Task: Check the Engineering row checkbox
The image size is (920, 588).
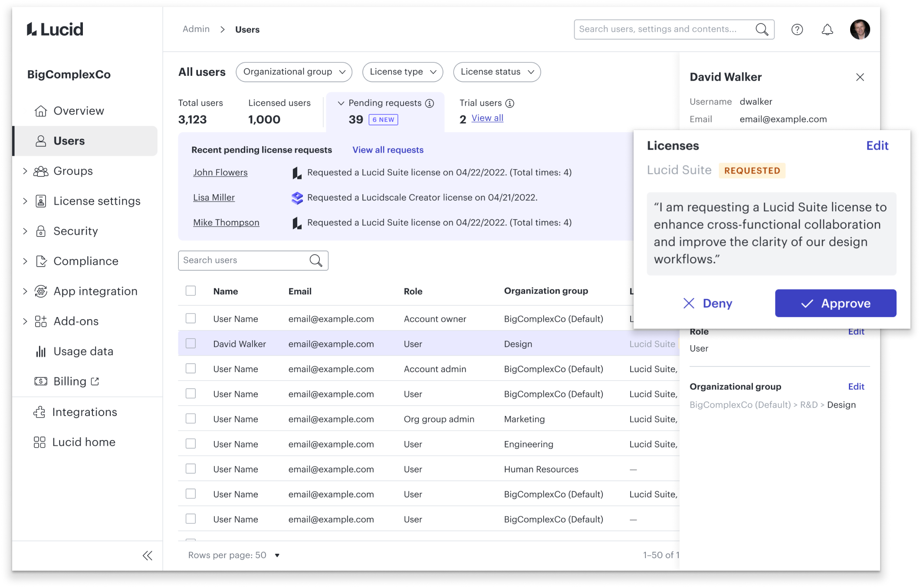Action: pos(191,444)
